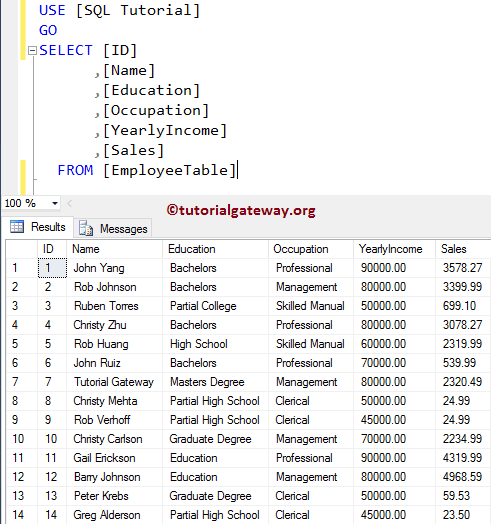Viewport: 491px width, 524px height.
Task: Click the sales value 4319.99
Action: pyautogui.click(x=462, y=458)
